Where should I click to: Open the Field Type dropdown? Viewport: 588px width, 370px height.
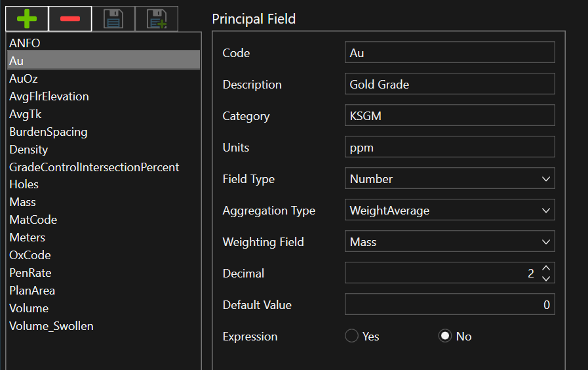point(450,178)
